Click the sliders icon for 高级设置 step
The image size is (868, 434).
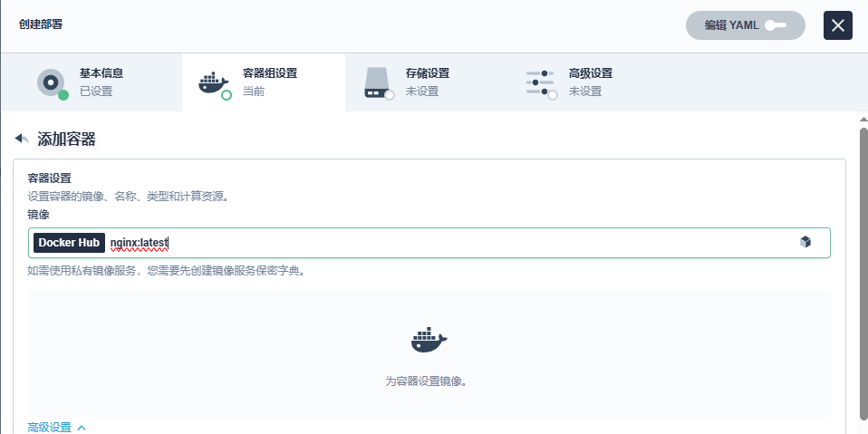click(x=540, y=82)
